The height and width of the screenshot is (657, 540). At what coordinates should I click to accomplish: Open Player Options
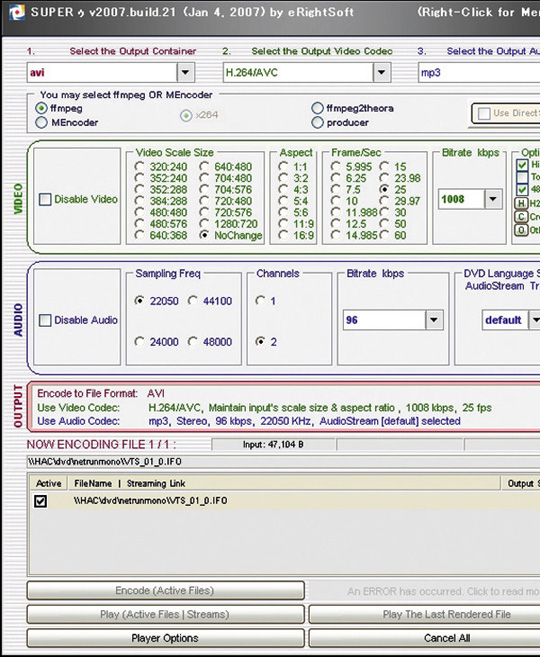tap(165, 639)
